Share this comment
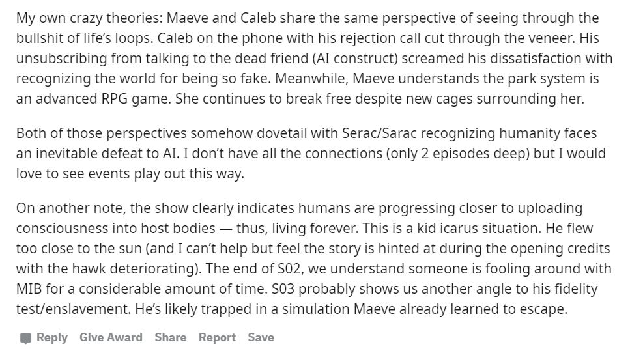 (170, 337)
